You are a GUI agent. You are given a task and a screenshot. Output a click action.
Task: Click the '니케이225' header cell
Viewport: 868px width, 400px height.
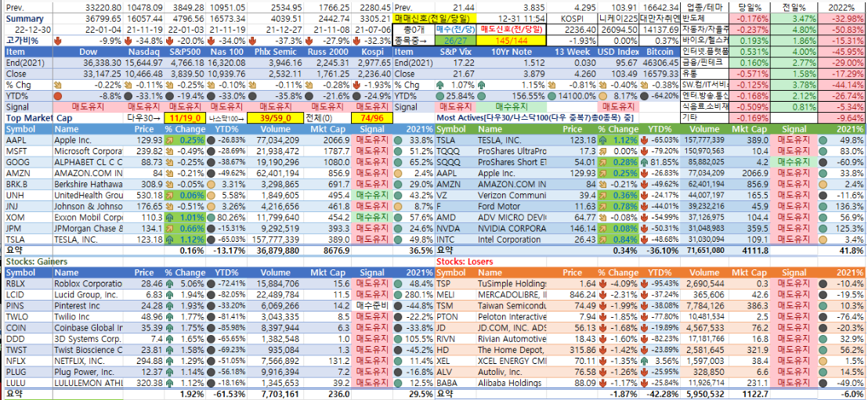[618, 18]
